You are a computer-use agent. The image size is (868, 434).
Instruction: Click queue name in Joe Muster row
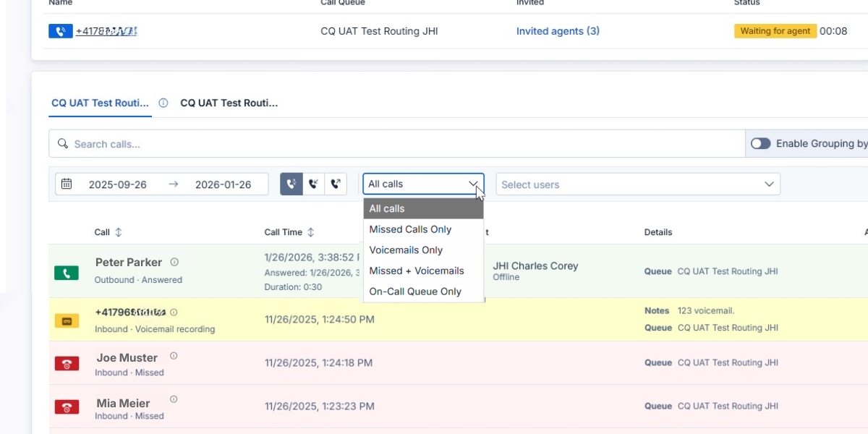(x=728, y=362)
